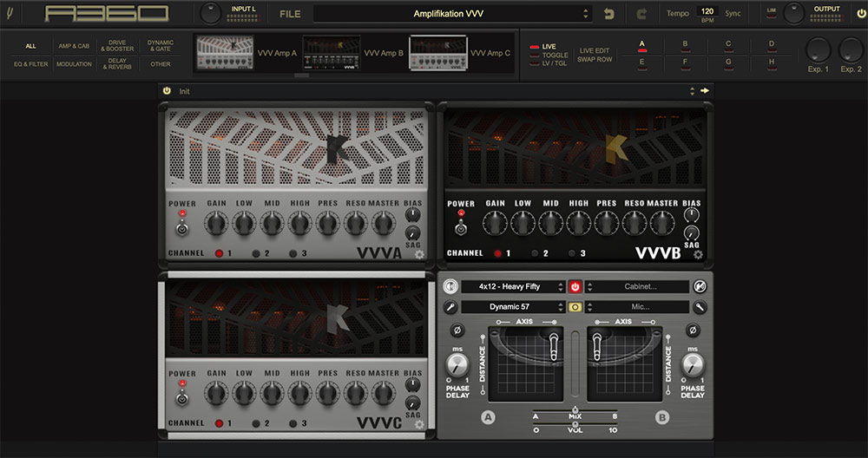Click microphone in the right speaker grid
868x458 pixels.
597,347
